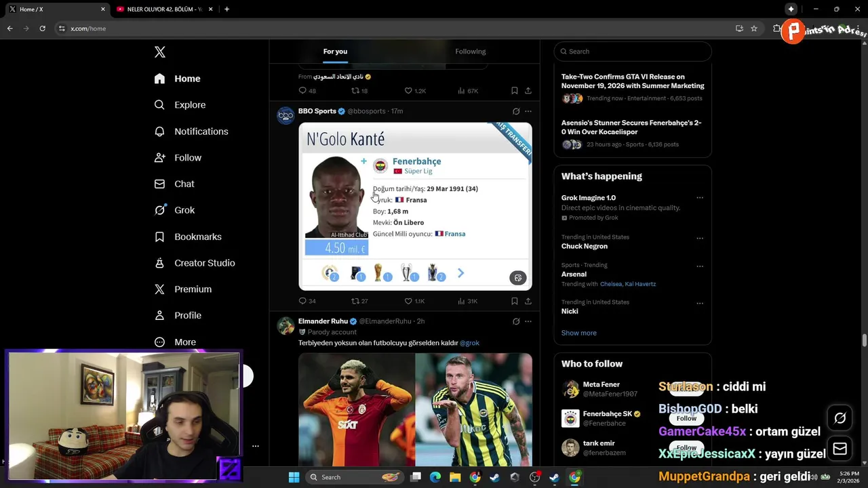The image size is (868, 488).
Task: Repost the post with 18 reposts
Action: coord(359,91)
